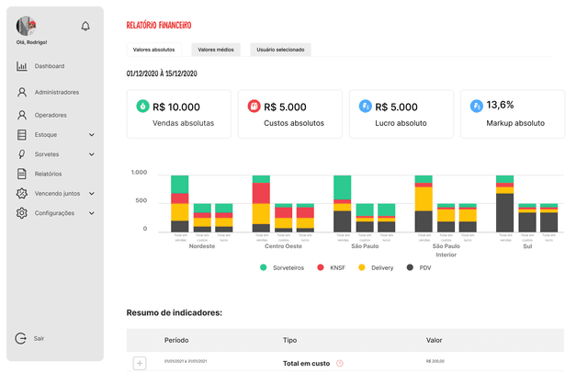This screenshot has height=373, width=588.
Task: Click the Administradores person icon
Action: pyautogui.click(x=22, y=93)
